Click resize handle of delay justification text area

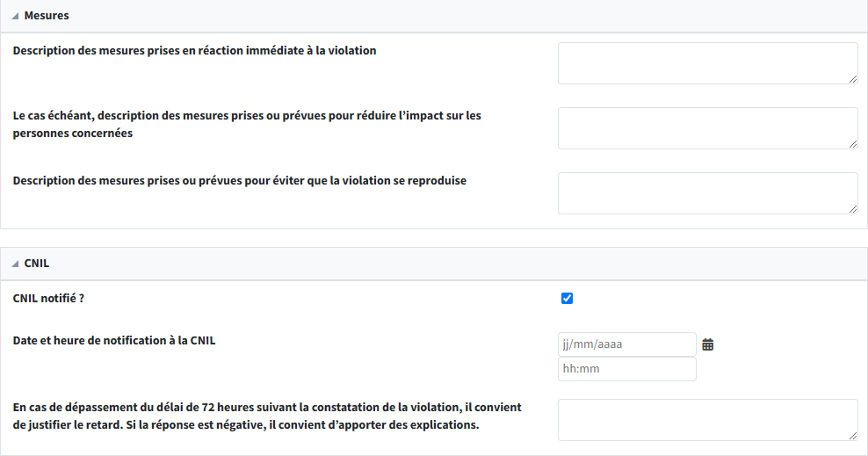pyautogui.click(x=853, y=436)
